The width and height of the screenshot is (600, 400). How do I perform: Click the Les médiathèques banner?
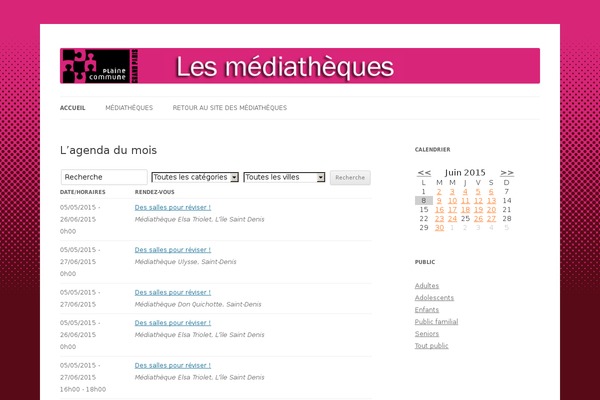(x=300, y=66)
